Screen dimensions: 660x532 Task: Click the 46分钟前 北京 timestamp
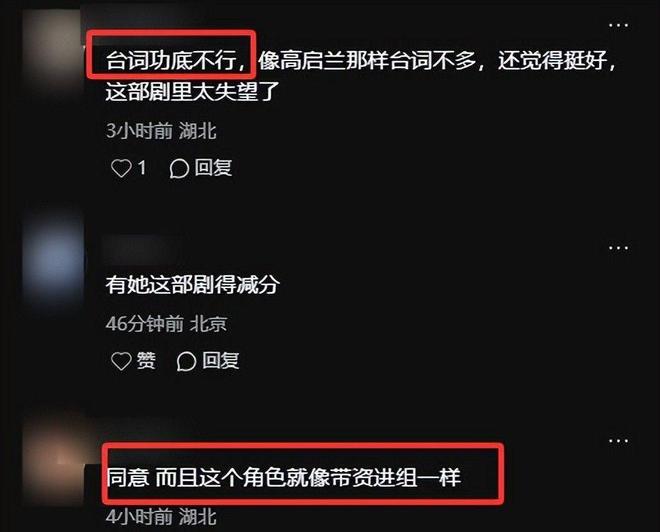166,324
